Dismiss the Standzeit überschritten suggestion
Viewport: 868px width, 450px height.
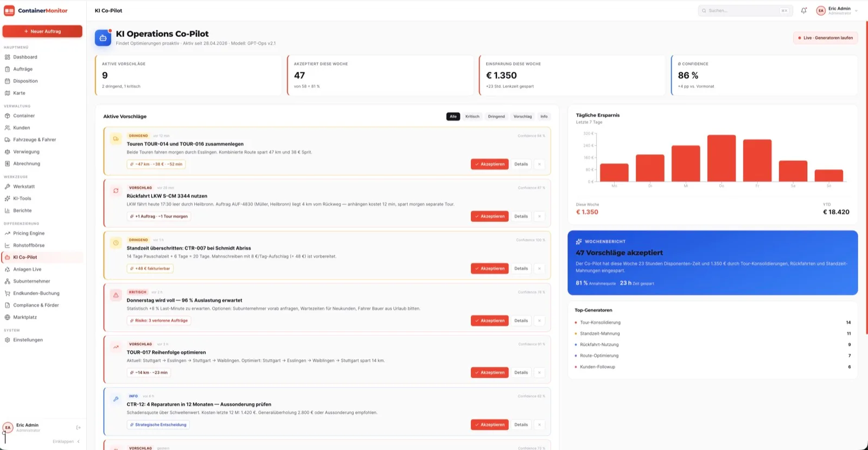pos(539,268)
